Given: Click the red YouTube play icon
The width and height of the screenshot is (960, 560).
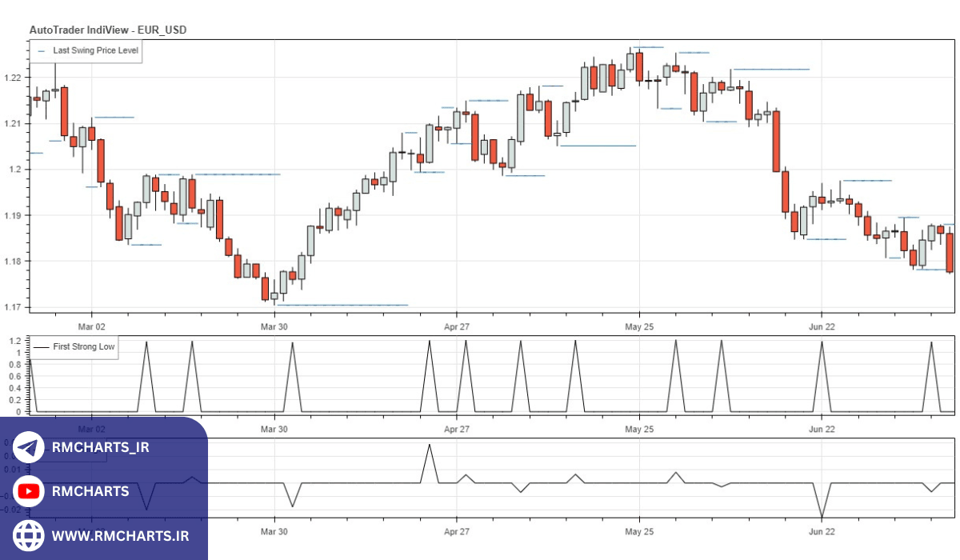Looking at the screenshot, I should [x=29, y=491].
